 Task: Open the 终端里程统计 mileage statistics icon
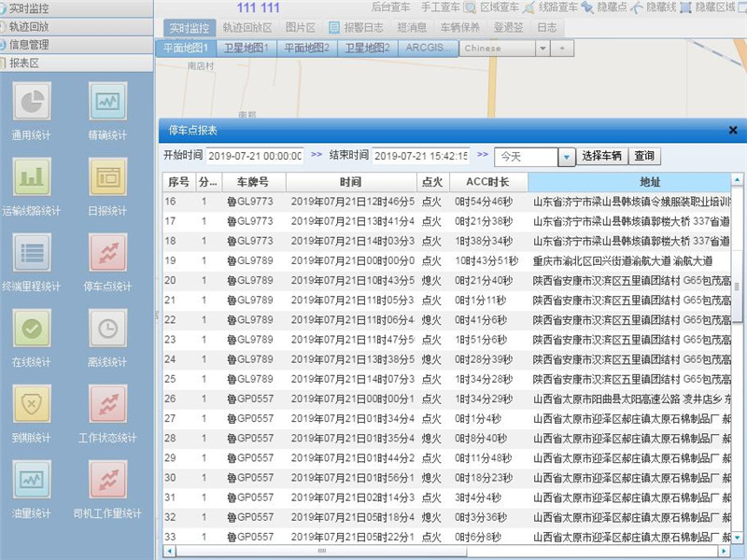coord(33,253)
